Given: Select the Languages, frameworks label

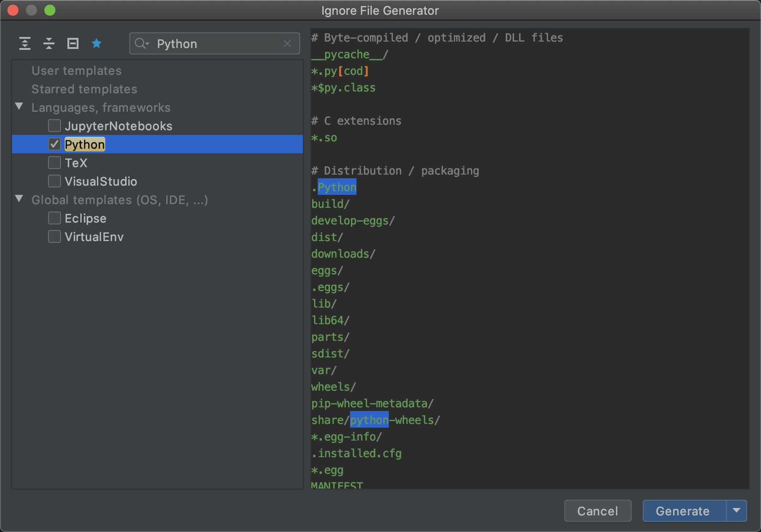Looking at the screenshot, I should point(101,108).
